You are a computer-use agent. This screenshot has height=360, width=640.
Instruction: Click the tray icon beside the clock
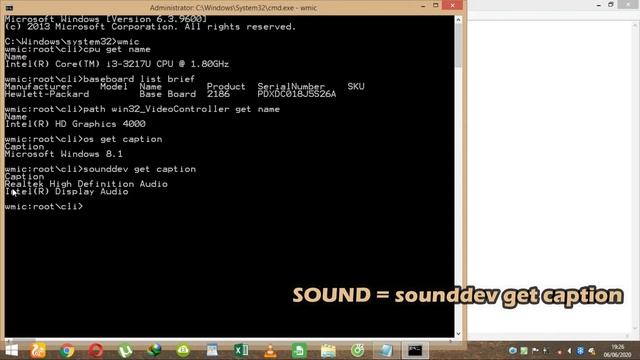click(592, 351)
